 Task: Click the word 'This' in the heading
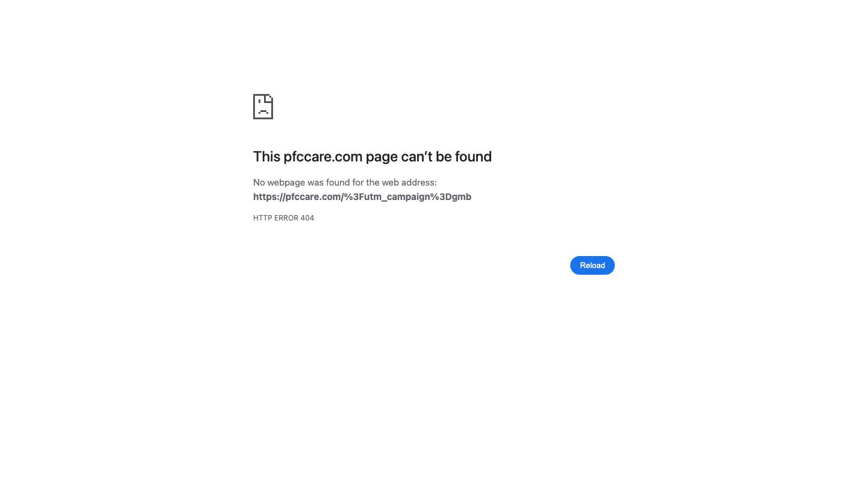tap(266, 157)
